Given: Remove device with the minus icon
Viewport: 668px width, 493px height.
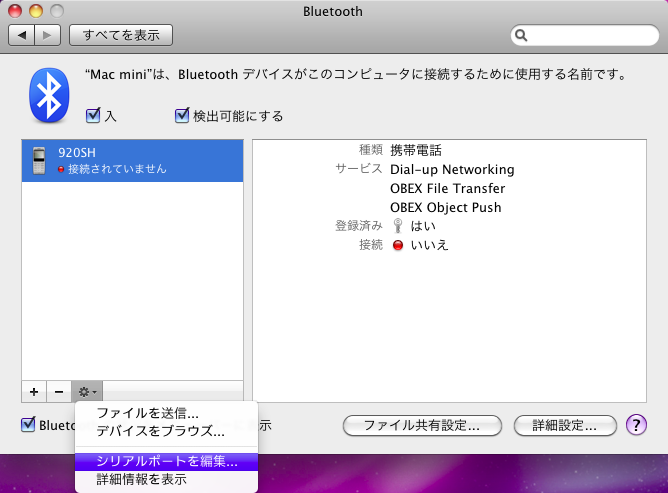Looking at the screenshot, I should click(x=59, y=392).
